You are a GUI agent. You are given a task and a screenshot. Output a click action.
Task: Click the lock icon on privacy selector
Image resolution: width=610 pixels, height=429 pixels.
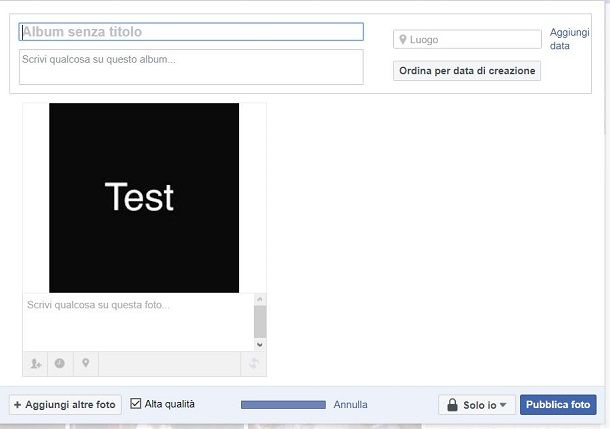pos(452,404)
